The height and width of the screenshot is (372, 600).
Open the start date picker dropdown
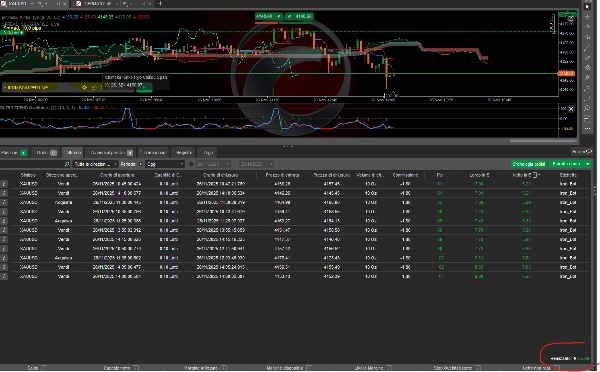(213, 164)
